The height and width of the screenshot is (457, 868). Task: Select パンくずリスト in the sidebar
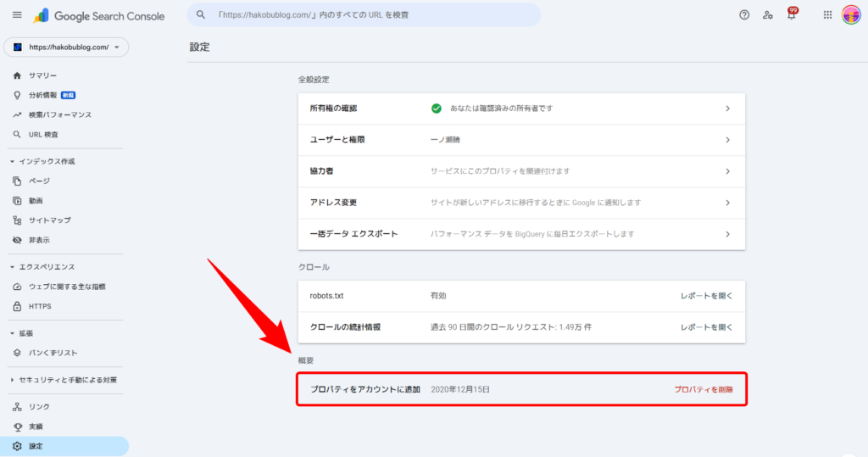[53, 353]
